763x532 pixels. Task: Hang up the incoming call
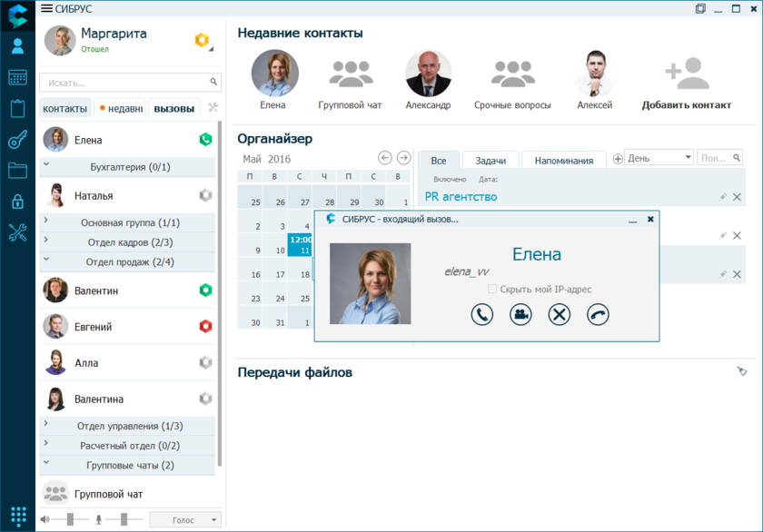pyautogui.click(x=598, y=314)
